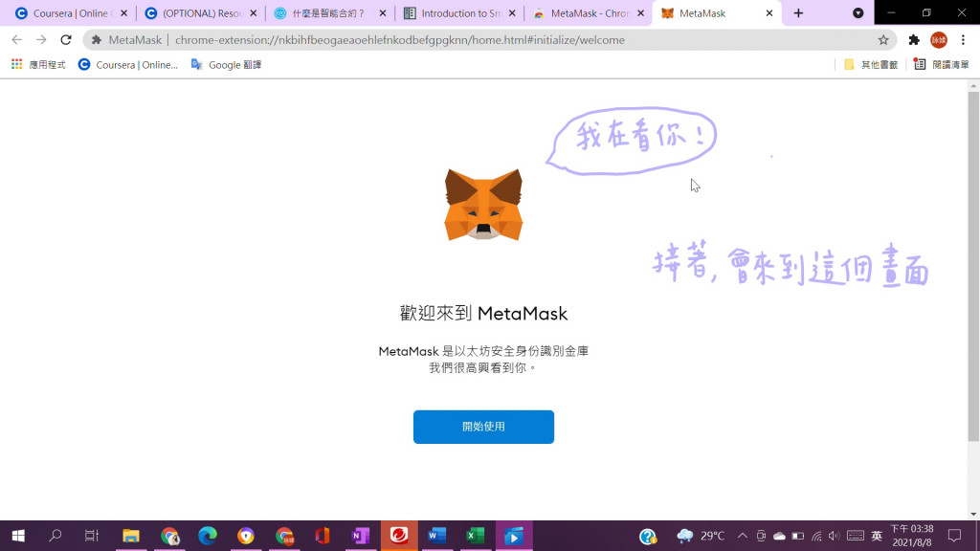Viewport: 980px width, 551px height.
Task: Open the 其他書籤 folder
Action: coord(871,64)
